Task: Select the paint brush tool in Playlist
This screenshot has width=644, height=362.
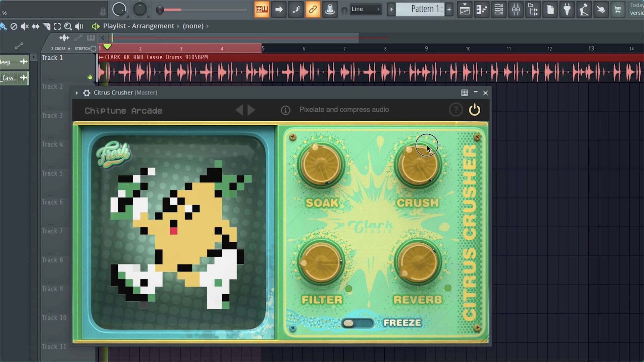Action: 3,26
